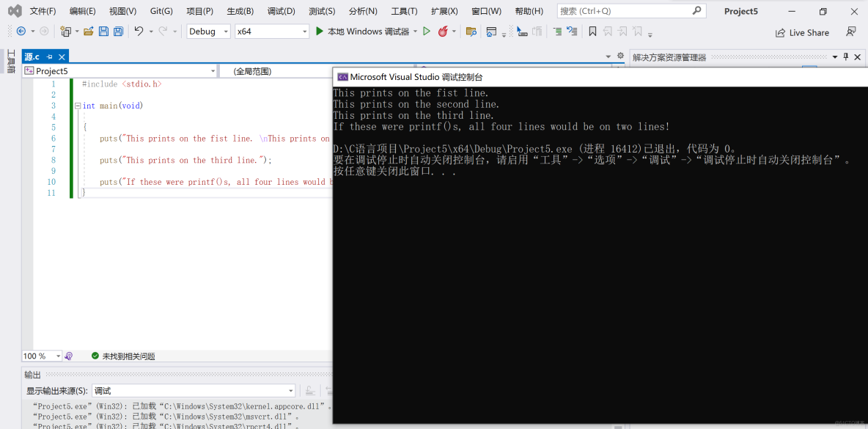
Task: Go to the next bookmark icon
Action: click(622, 32)
